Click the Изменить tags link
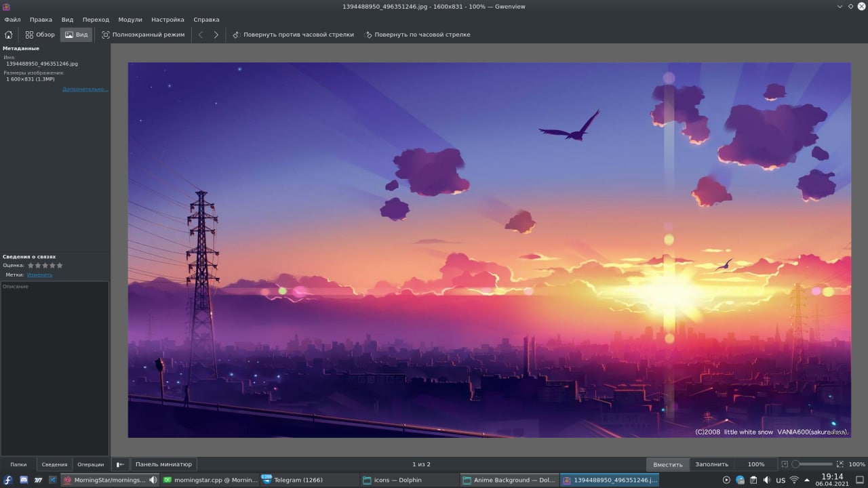 (x=39, y=274)
